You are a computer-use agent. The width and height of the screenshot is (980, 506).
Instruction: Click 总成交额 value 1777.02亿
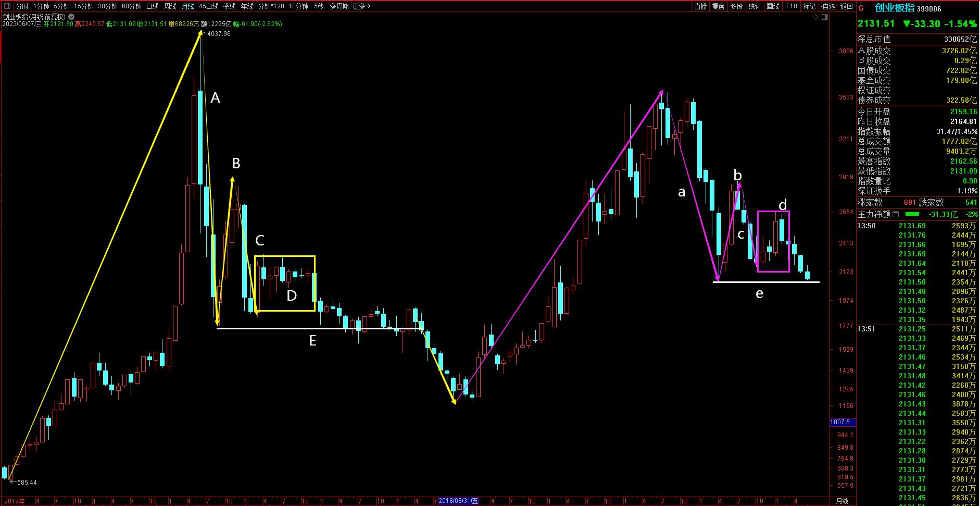[x=960, y=141]
